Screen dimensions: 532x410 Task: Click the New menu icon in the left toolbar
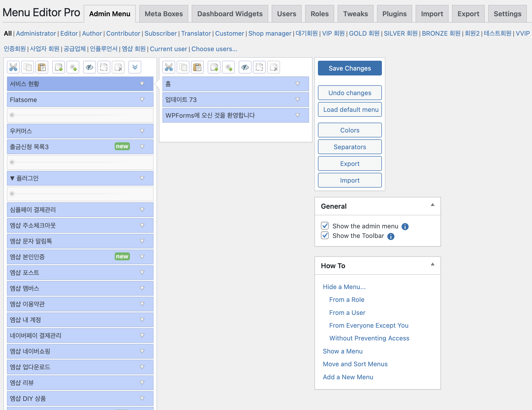(59, 67)
